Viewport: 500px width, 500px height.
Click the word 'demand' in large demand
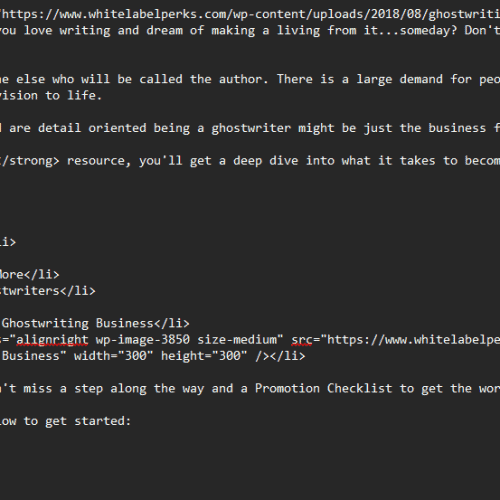pos(421,79)
